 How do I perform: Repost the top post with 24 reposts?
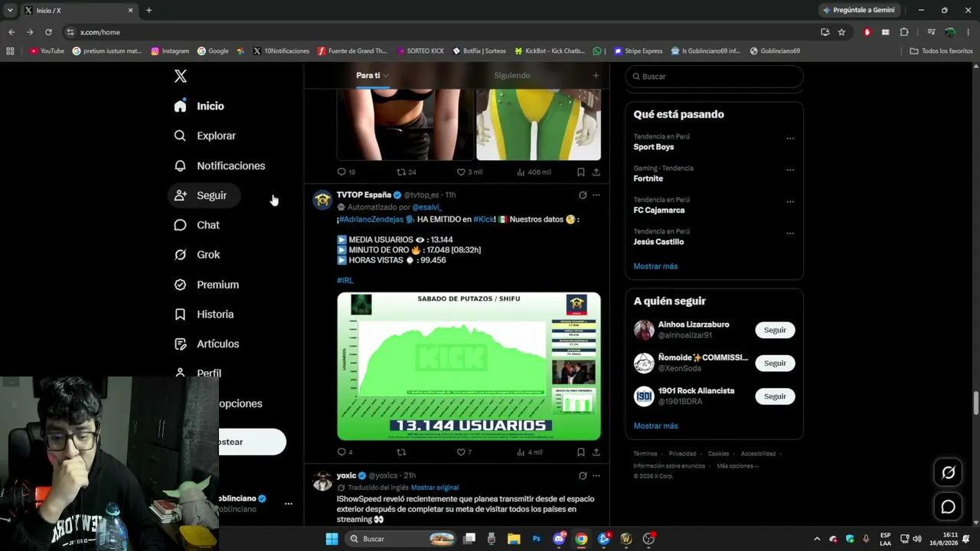point(401,172)
